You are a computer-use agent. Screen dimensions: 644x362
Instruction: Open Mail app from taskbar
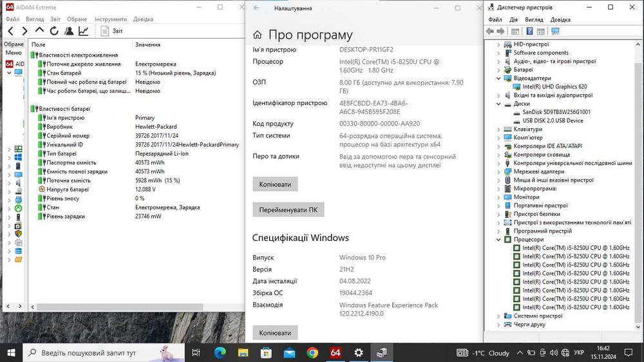tap(289, 352)
